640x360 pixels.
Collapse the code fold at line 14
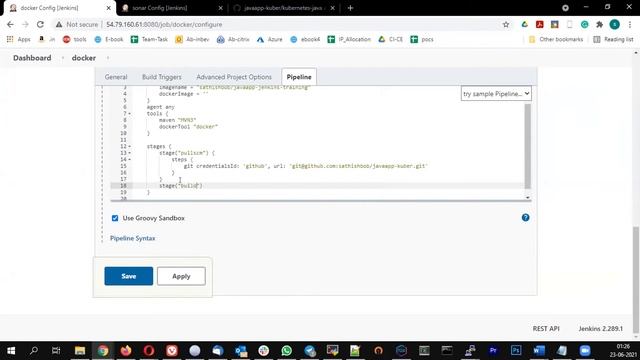[x=130, y=159]
